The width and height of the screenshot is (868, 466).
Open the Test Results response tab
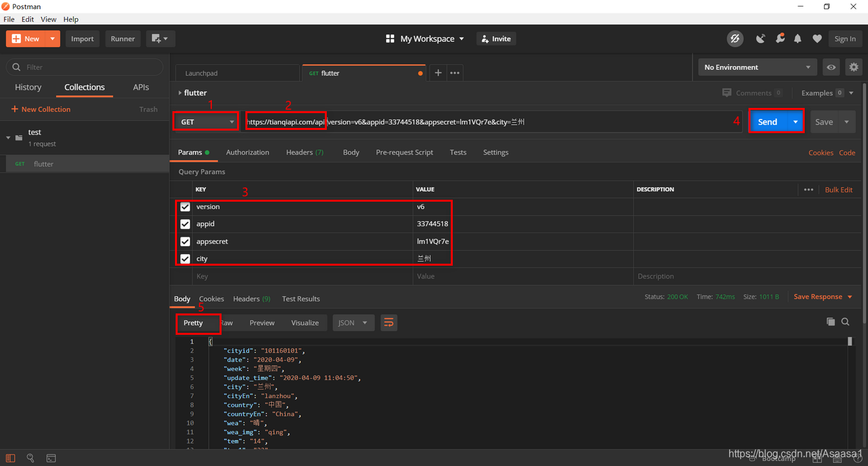[x=301, y=299]
